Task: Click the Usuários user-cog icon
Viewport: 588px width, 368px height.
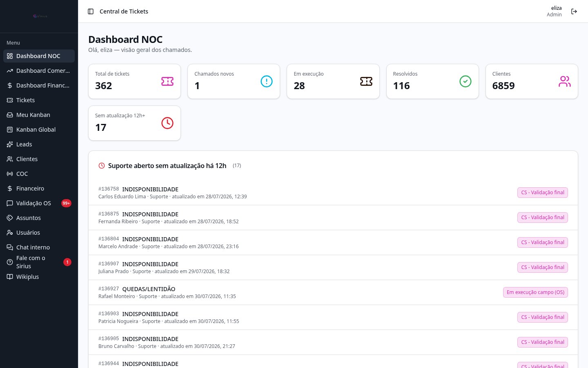Action: coord(10,233)
